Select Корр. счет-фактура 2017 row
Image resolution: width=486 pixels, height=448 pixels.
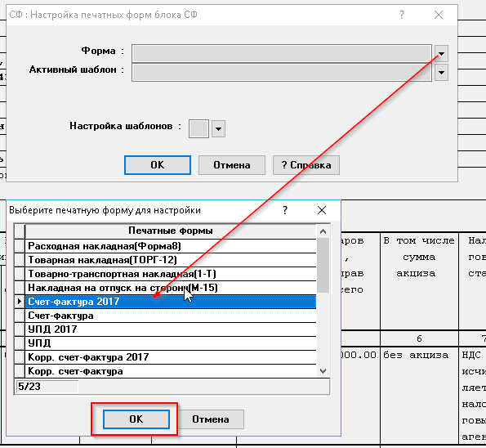171,357
